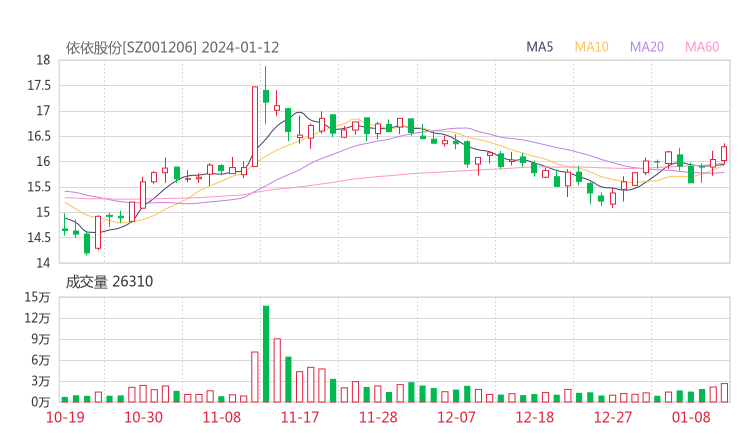Click the 15万 volume axis label
Image resolution: width=740 pixels, height=440 pixels.
(37, 297)
